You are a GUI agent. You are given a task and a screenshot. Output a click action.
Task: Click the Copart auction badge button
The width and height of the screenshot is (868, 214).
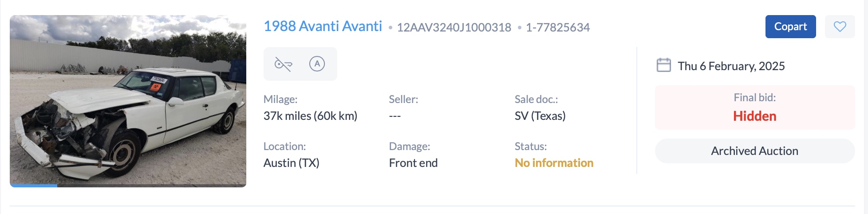790,27
